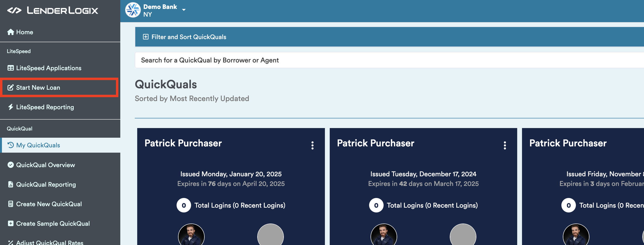
Task: Click Patrick Purchaser on the December 17 card
Action: pyautogui.click(x=376, y=143)
